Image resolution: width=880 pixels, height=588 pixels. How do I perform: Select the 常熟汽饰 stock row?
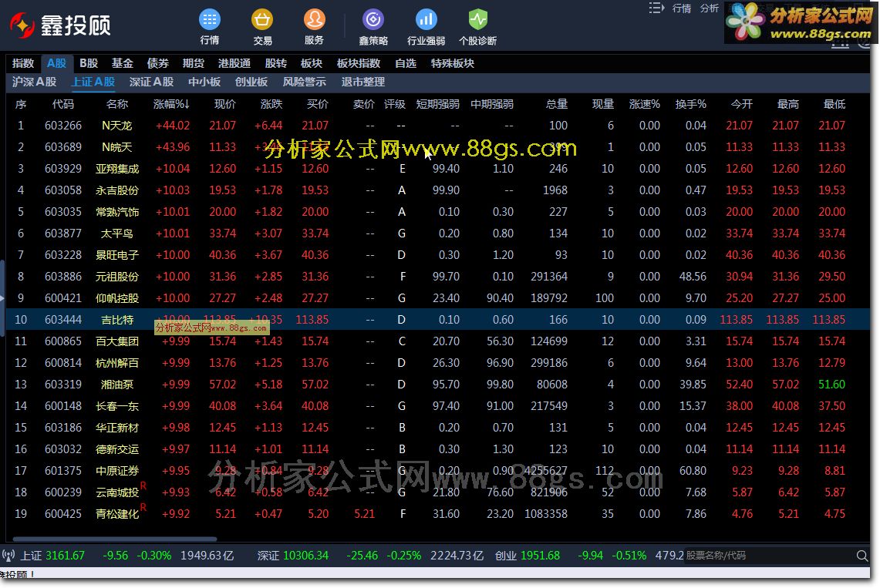(x=438, y=212)
